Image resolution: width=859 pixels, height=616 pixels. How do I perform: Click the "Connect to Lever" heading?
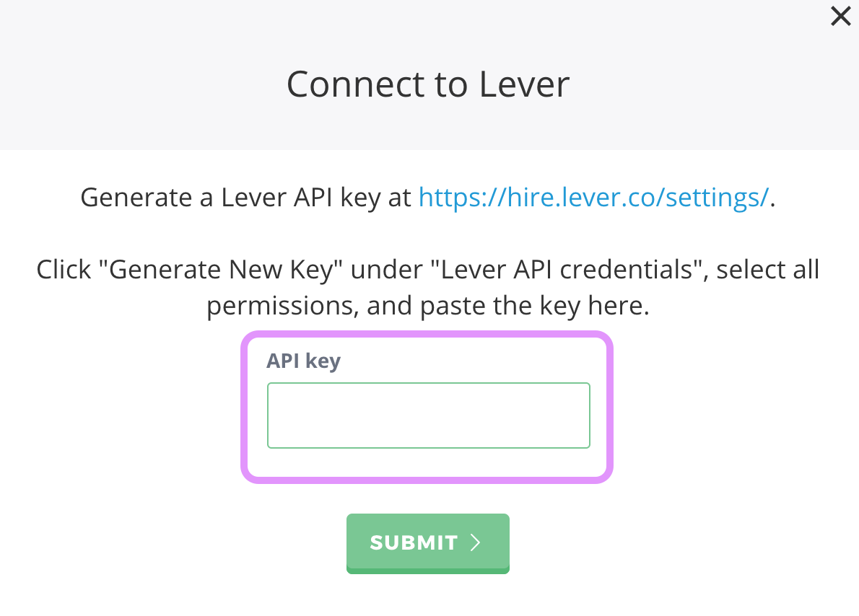[x=428, y=84]
